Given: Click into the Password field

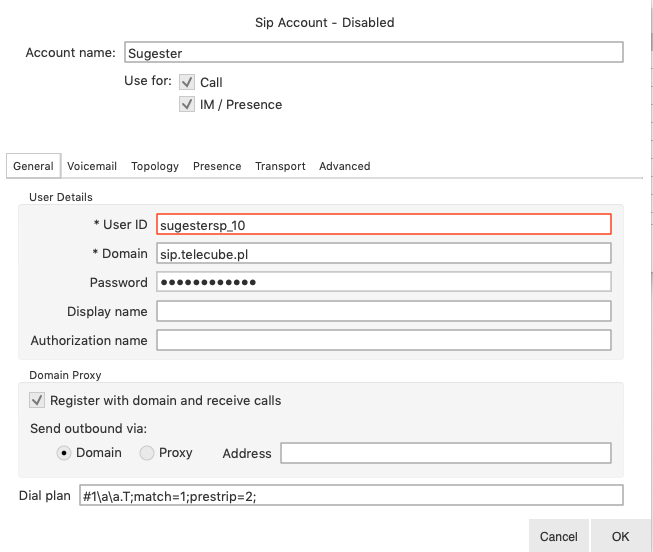Looking at the screenshot, I should [383, 283].
